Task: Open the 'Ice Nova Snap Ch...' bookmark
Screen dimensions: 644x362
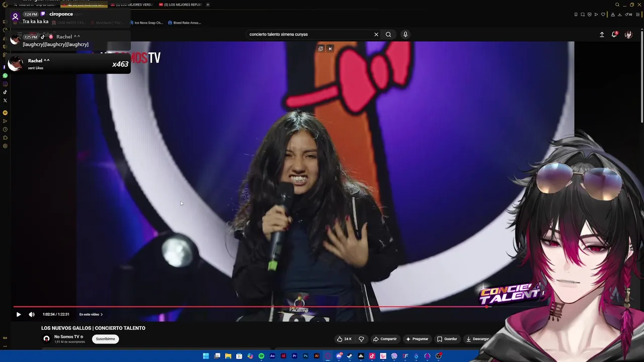Action: [146, 23]
